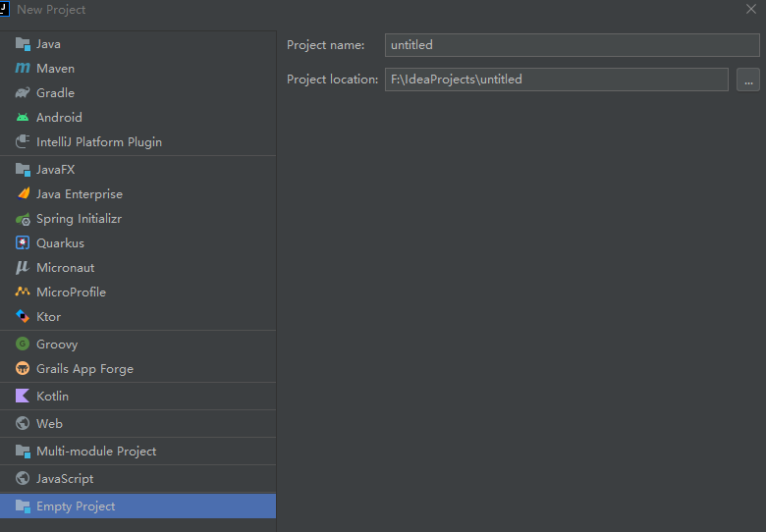Click the 'Project name:' label
The image size is (766, 532).
coord(325,45)
